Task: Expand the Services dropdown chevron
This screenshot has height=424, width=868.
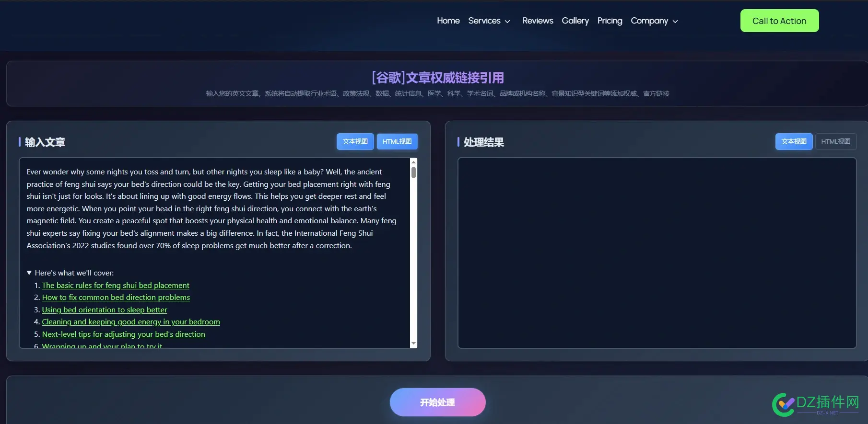Action: pos(507,22)
